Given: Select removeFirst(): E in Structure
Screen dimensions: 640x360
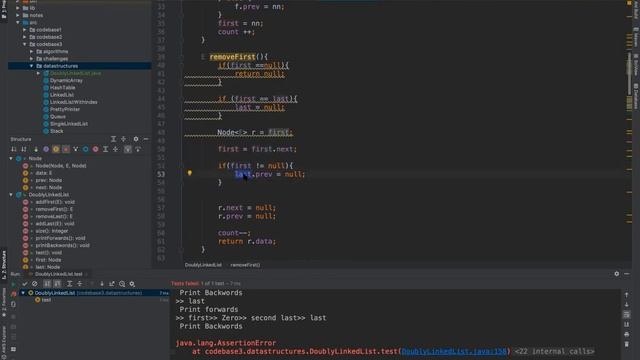Looking at the screenshot, I should pos(54,209).
